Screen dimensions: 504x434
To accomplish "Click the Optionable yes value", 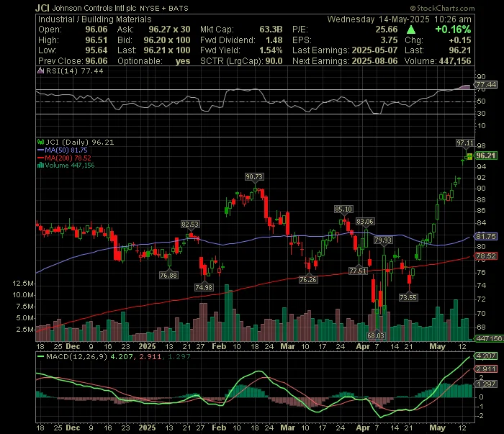I will 183,61.
